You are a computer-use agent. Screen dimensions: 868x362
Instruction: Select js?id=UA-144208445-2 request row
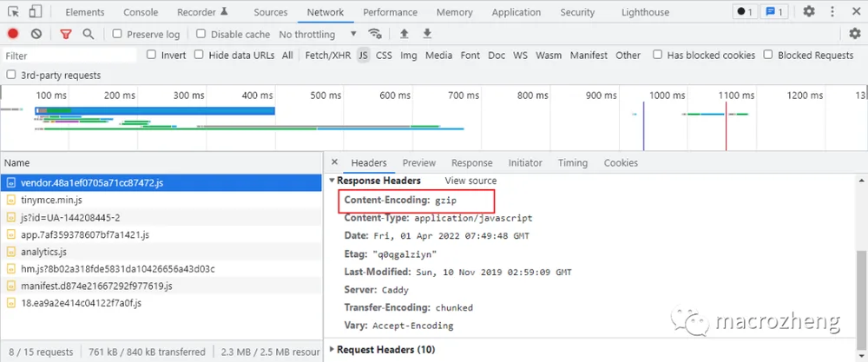(161, 218)
